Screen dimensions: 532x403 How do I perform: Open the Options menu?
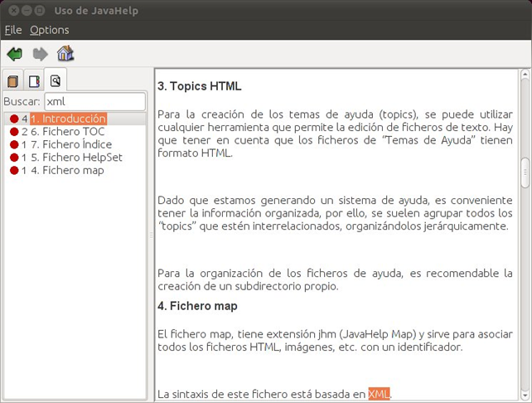coord(50,30)
